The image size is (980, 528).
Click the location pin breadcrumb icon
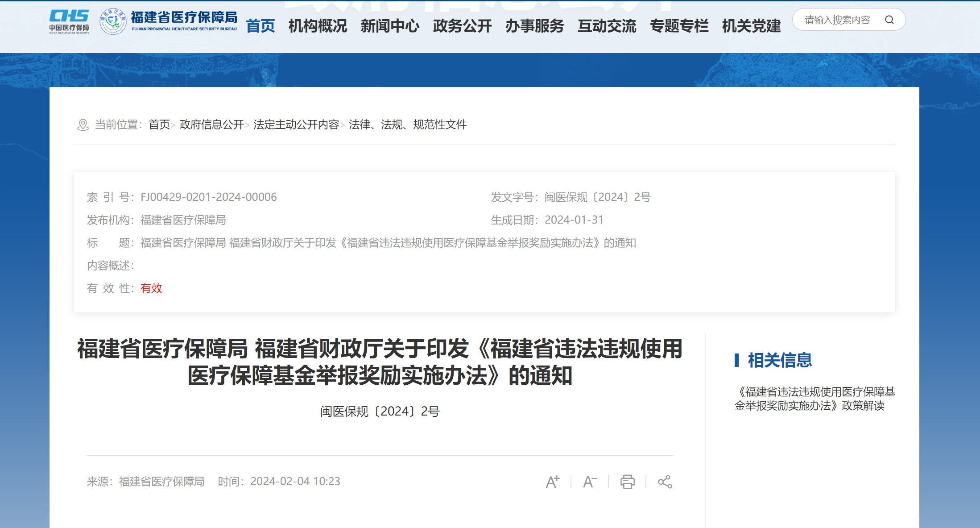tap(83, 125)
